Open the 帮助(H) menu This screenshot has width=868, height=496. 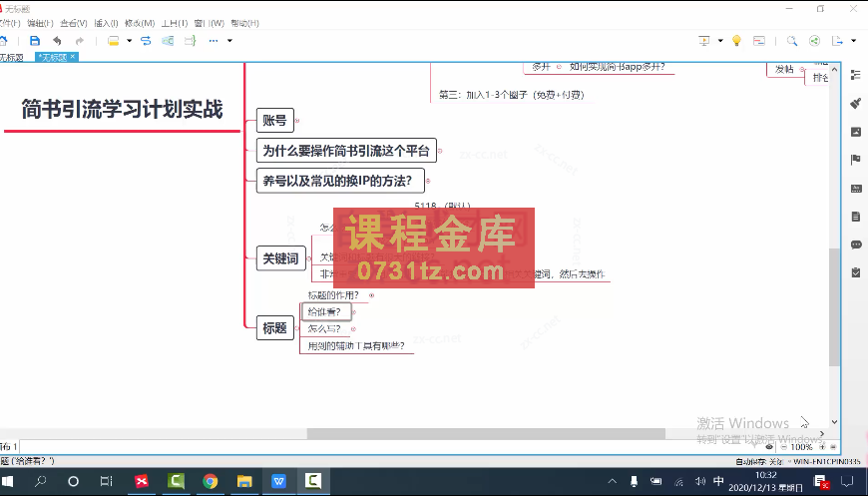244,23
